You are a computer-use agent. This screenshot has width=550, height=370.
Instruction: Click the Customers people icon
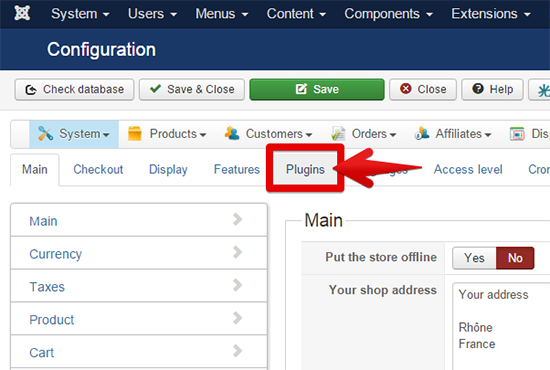(x=232, y=134)
